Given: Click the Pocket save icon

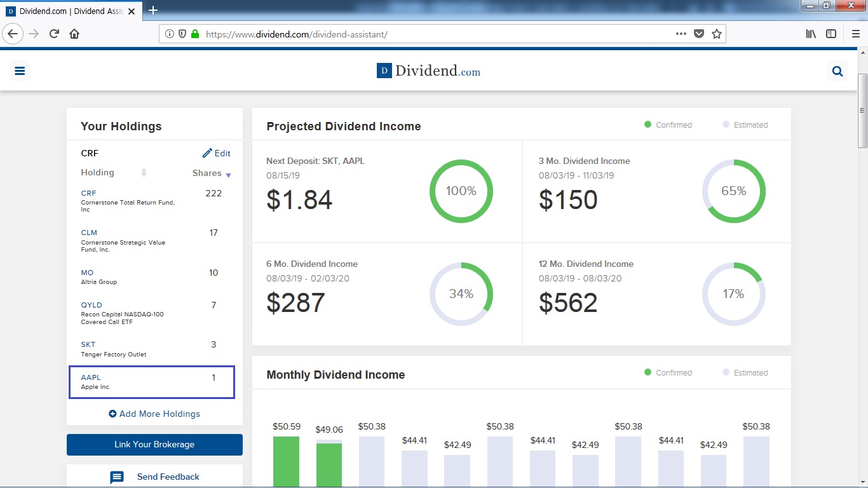Looking at the screenshot, I should click(699, 34).
